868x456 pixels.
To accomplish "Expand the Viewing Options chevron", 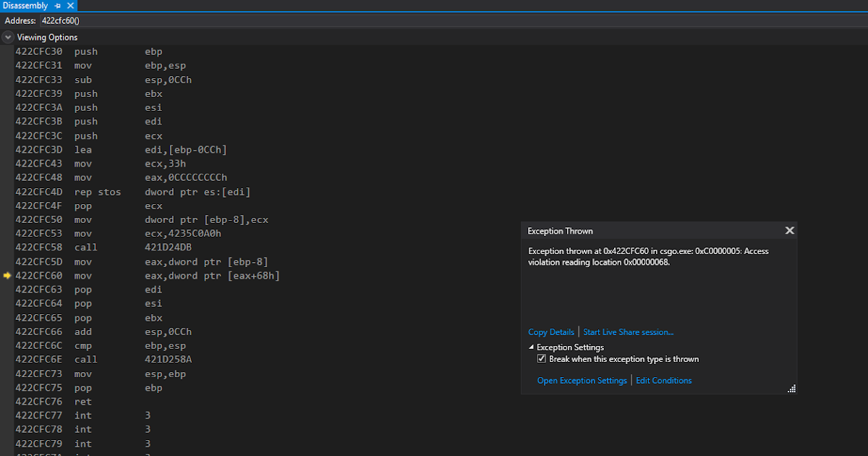I will point(8,37).
